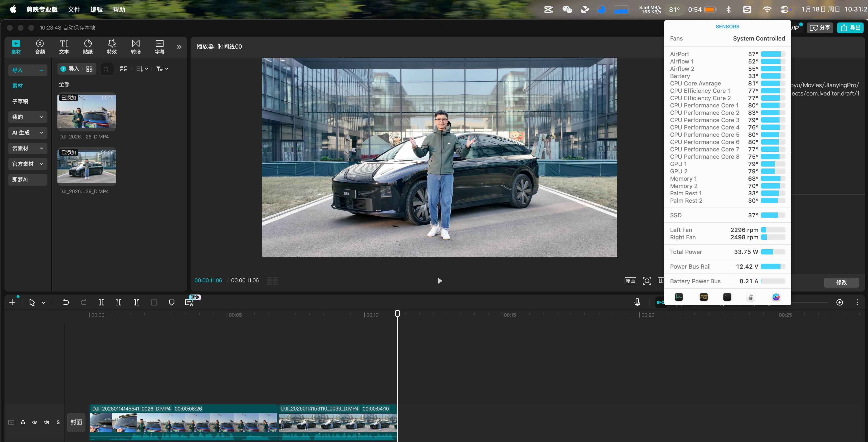Click the delete clip trash icon
Image resolution: width=868 pixels, height=442 pixels.
[x=154, y=302]
